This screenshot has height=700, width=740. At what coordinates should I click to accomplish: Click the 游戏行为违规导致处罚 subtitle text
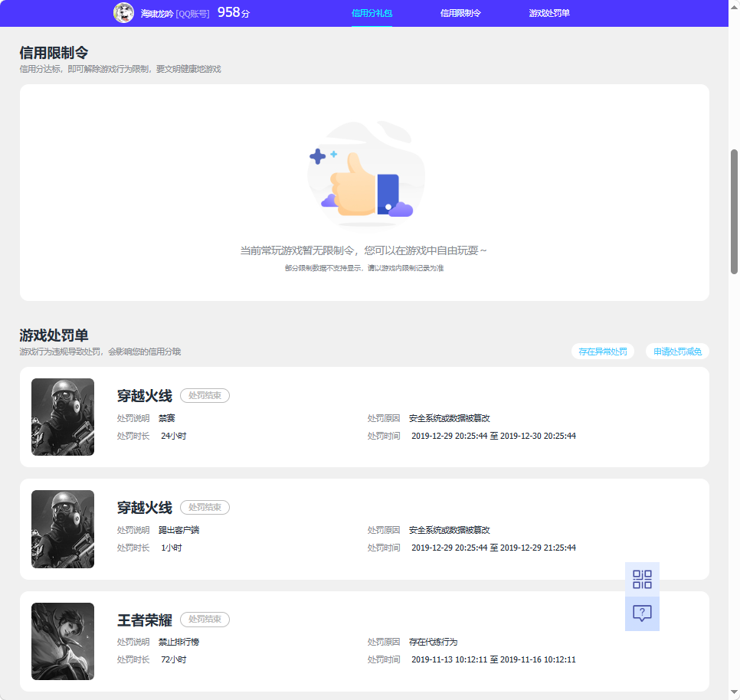(x=100, y=352)
